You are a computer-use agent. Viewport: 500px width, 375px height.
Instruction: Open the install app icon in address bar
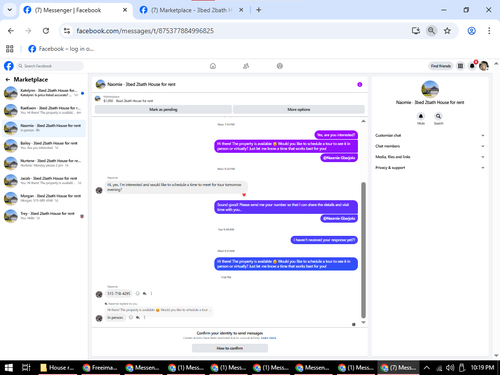coord(416,31)
